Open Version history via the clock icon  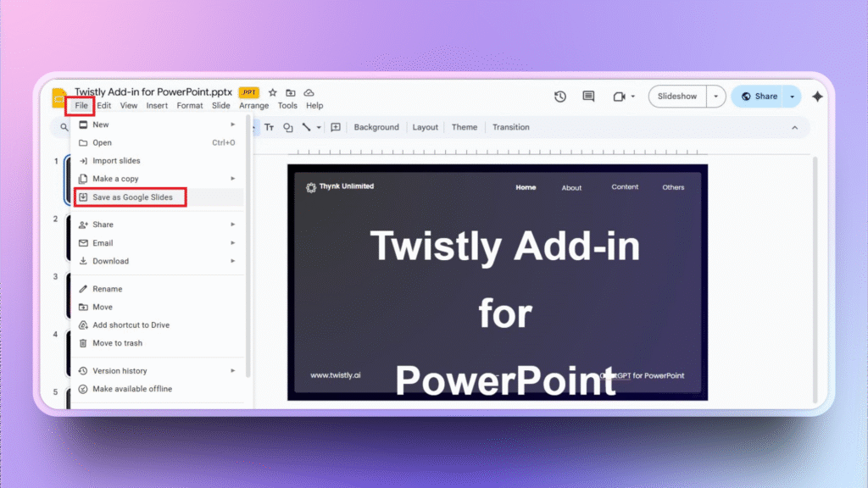[x=559, y=97]
